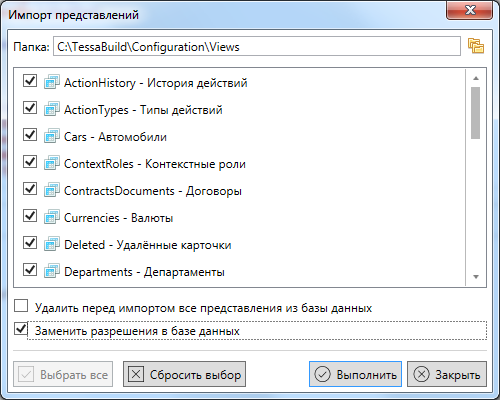The image size is (500, 400).
Task: Click the vertical scrollbar thumb
Action: pyautogui.click(x=476, y=113)
